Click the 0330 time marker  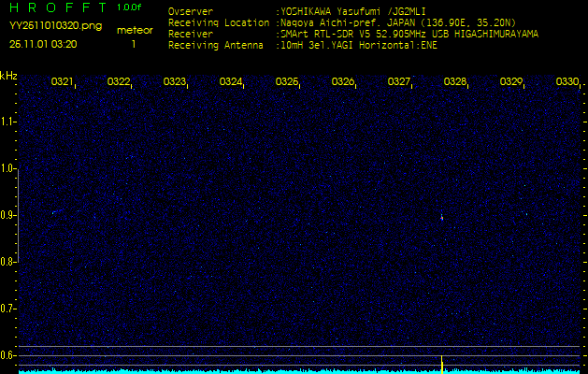tap(566, 82)
